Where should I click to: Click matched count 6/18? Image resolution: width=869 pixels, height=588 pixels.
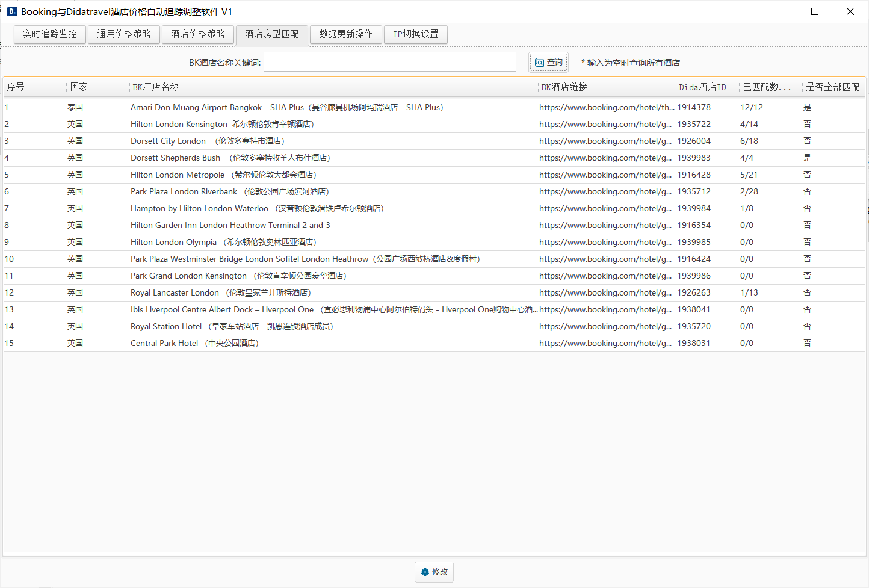tap(749, 141)
